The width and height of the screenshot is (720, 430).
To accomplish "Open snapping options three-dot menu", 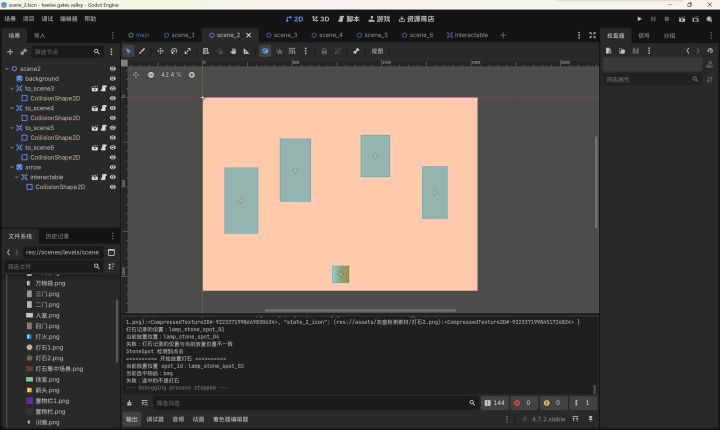I will point(306,51).
